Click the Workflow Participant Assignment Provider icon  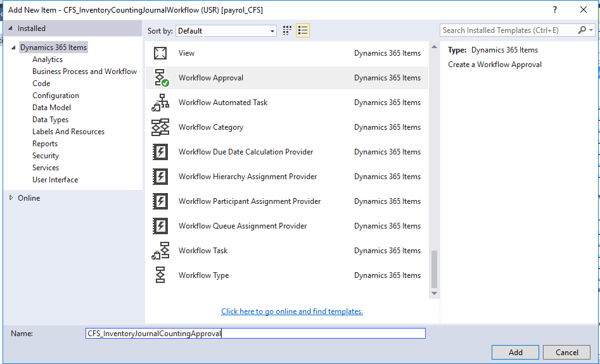(x=160, y=201)
